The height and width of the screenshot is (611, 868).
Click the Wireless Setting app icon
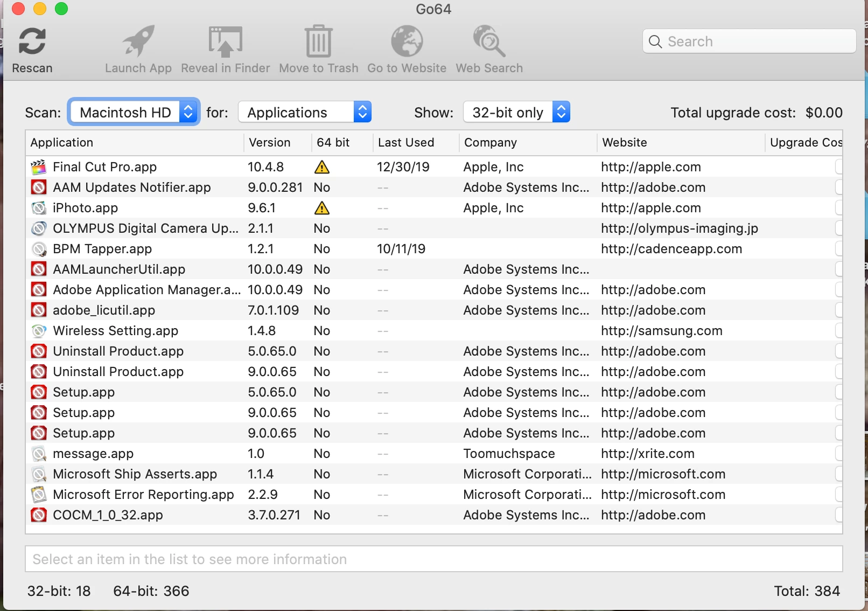[39, 331]
